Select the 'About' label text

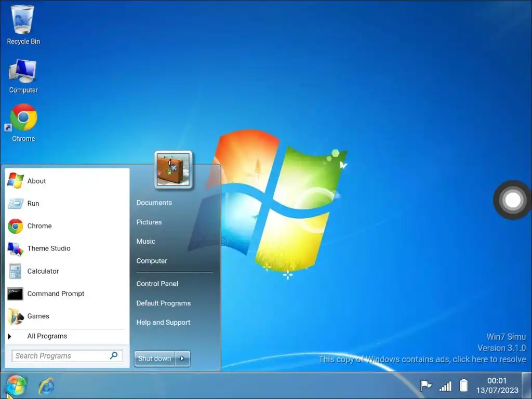[37, 181]
